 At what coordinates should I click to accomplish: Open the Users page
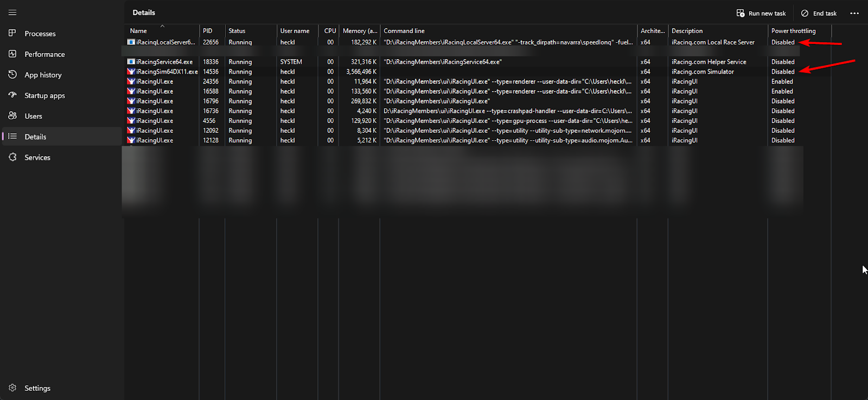coord(62,115)
